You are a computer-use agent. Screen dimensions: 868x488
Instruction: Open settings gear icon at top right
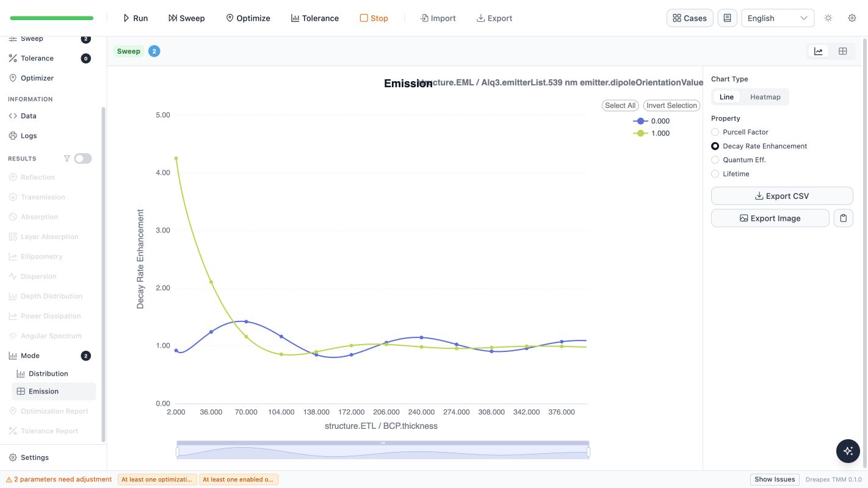click(x=852, y=18)
